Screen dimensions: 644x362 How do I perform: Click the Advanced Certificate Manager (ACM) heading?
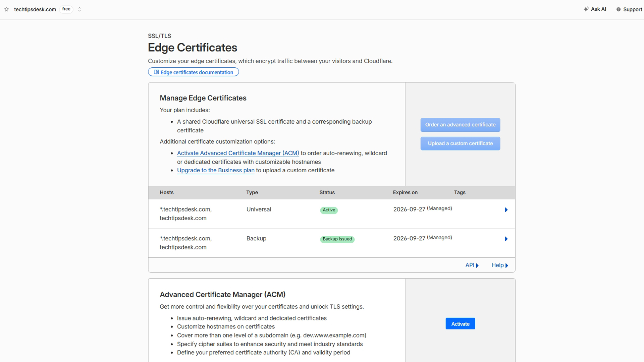[222, 295]
